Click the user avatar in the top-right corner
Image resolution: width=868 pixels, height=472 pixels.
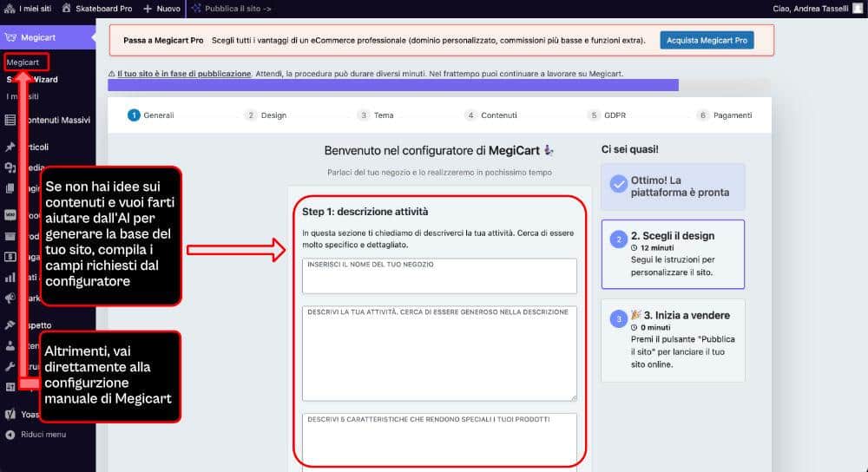pyautogui.click(x=858, y=9)
